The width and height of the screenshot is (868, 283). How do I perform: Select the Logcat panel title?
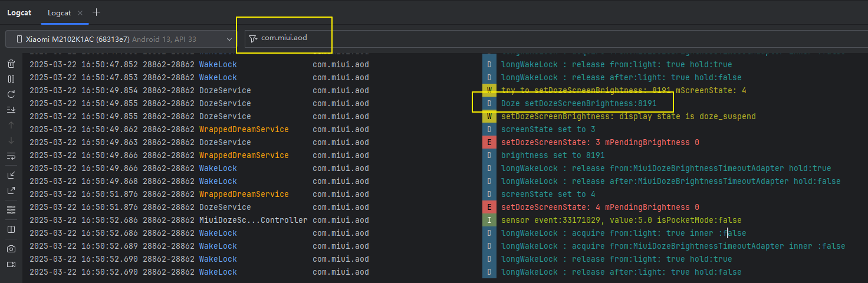pyautogui.click(x=19, y=12)
